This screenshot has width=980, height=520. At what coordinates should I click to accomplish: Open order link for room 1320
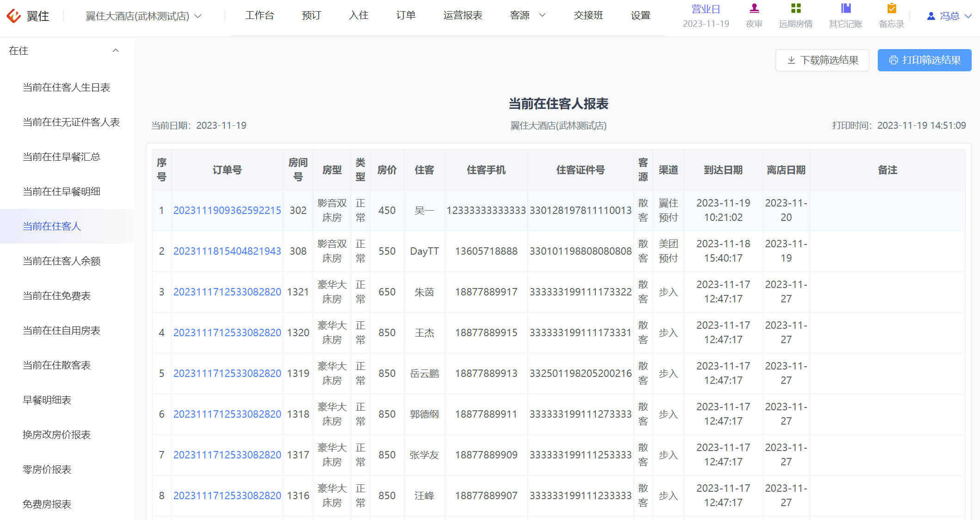(227, 333)
